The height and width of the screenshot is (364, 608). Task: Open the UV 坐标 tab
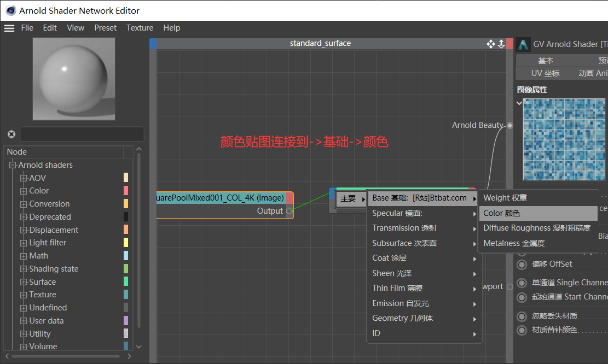tap(545, 73)
